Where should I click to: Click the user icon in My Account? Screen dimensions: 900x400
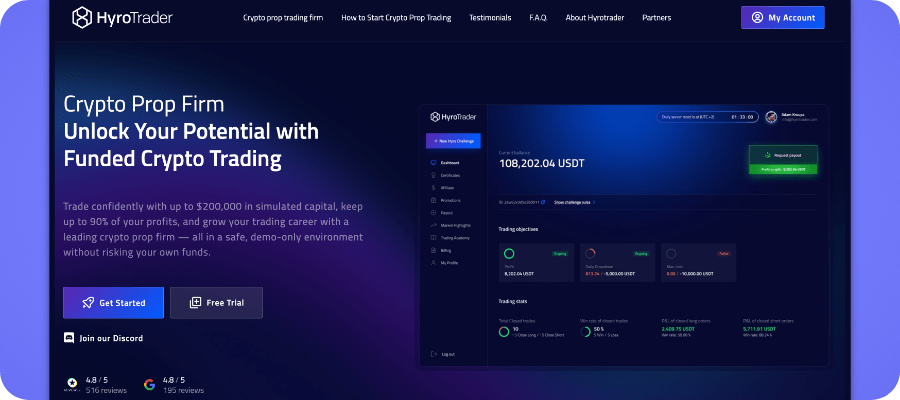pyautogui.click(x=757, y=18)
